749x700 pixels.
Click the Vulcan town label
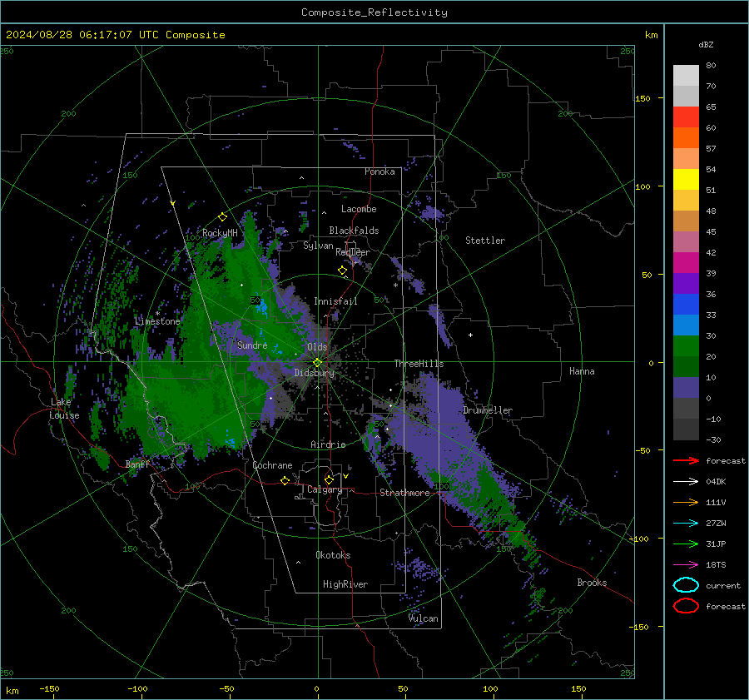point(424,618)
